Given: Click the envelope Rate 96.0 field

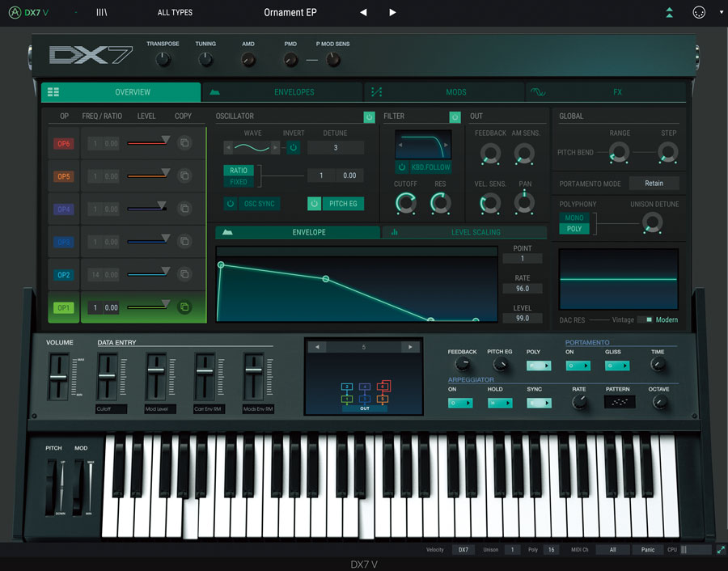Looking at the screenshot, I should point(523,288).
